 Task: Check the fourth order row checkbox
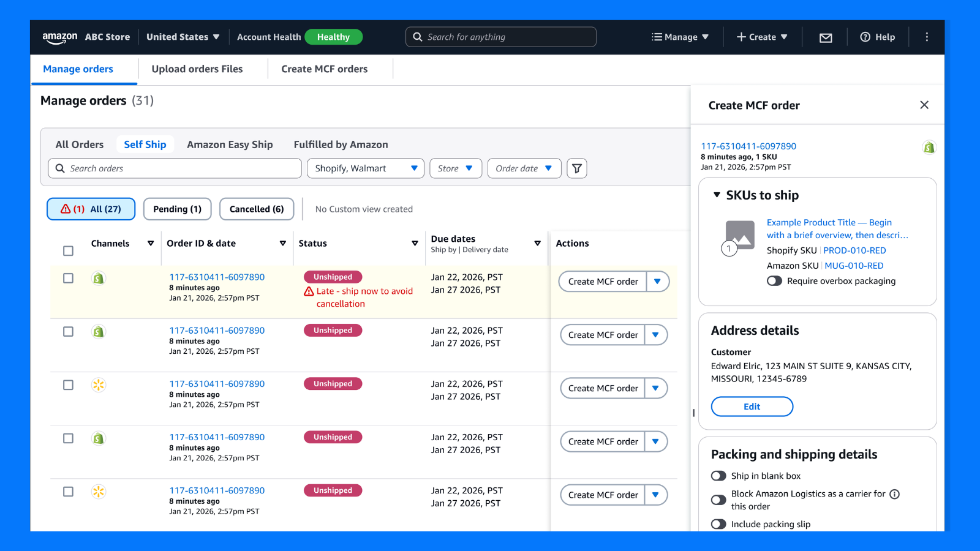[68, 438]
